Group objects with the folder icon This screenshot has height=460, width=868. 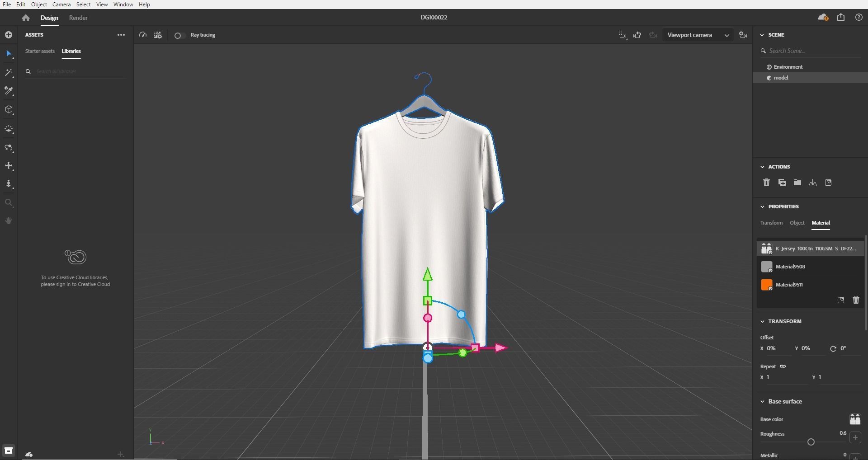797,183
